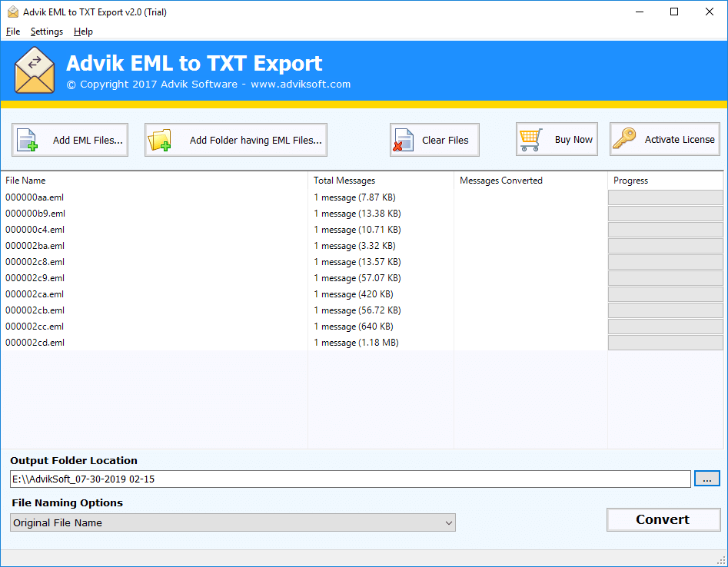Select file 000002ba.eml in the list
Viewport: 728px width, 567px height.
point(35,246)
